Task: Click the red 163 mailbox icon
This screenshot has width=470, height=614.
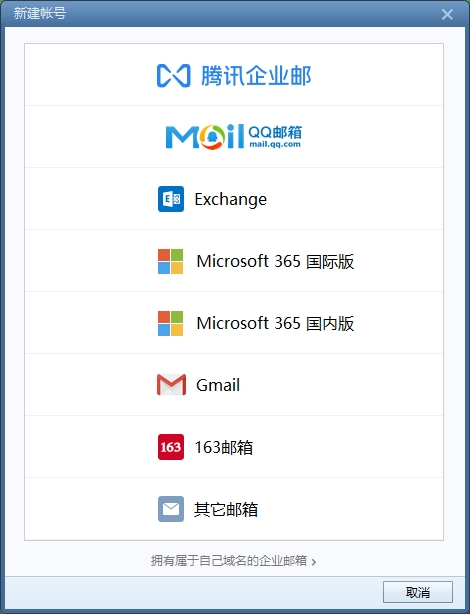Action: coord(171,447)
